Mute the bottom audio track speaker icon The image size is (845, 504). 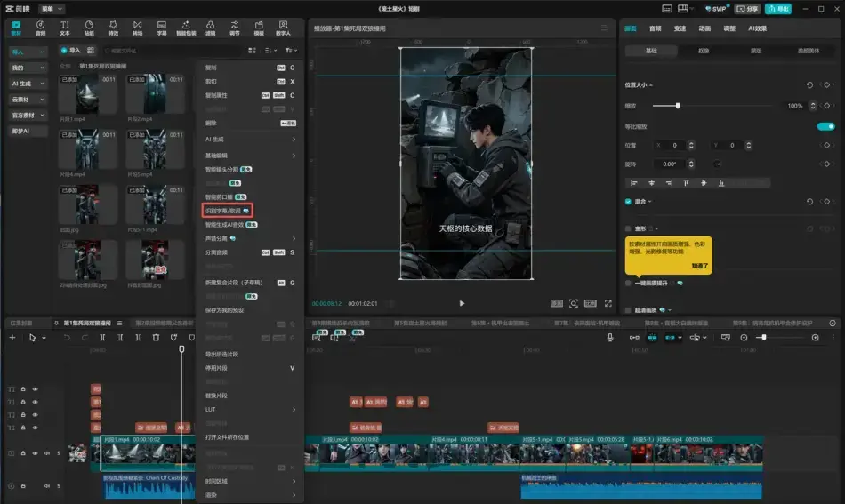click(47, 485)
